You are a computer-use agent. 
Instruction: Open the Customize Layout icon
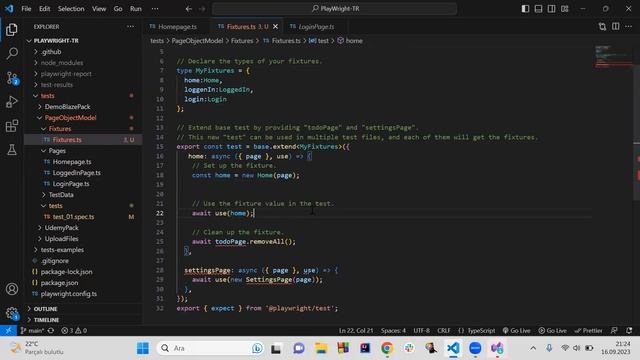(564, 9)
